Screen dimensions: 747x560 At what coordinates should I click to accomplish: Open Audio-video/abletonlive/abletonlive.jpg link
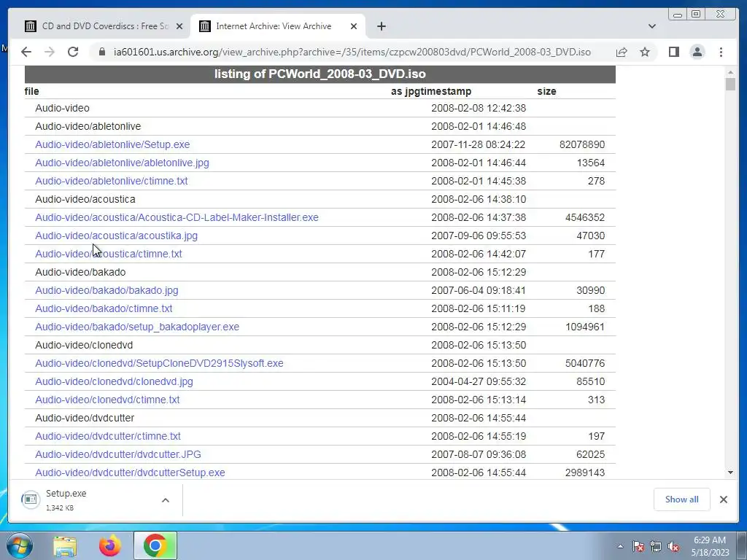122,163
